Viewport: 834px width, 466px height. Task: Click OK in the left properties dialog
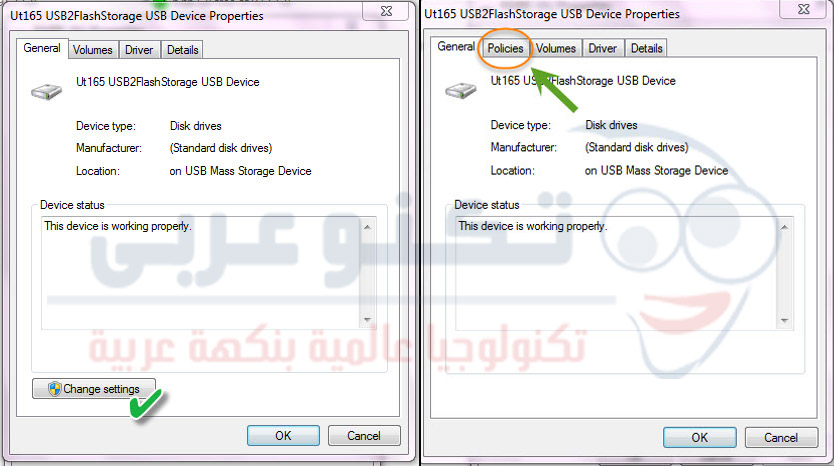click(x=283, y=436)
